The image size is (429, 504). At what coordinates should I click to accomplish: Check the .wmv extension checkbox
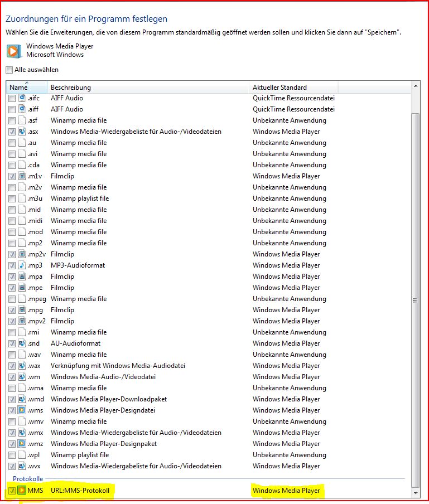coord(12,421)
